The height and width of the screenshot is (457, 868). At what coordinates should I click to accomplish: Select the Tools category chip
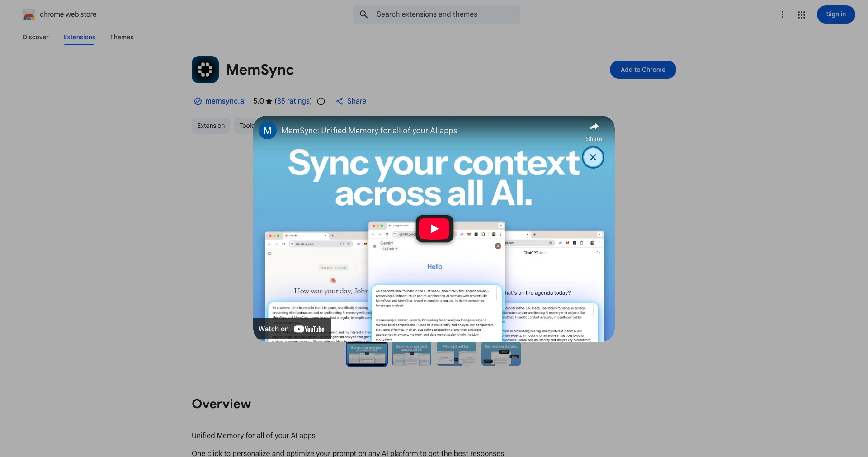244,126
